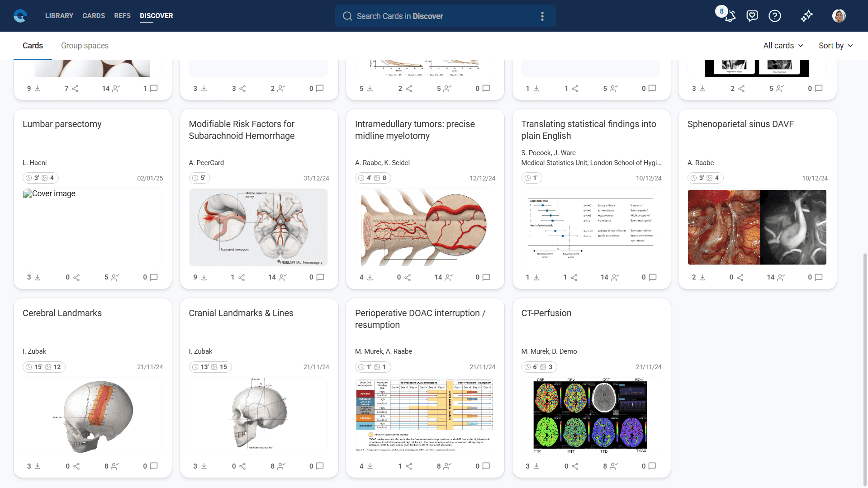The width and height of the screenshot is (868, 488).
Task: Switch to the Group spaces tab
Action: point(85,46)
